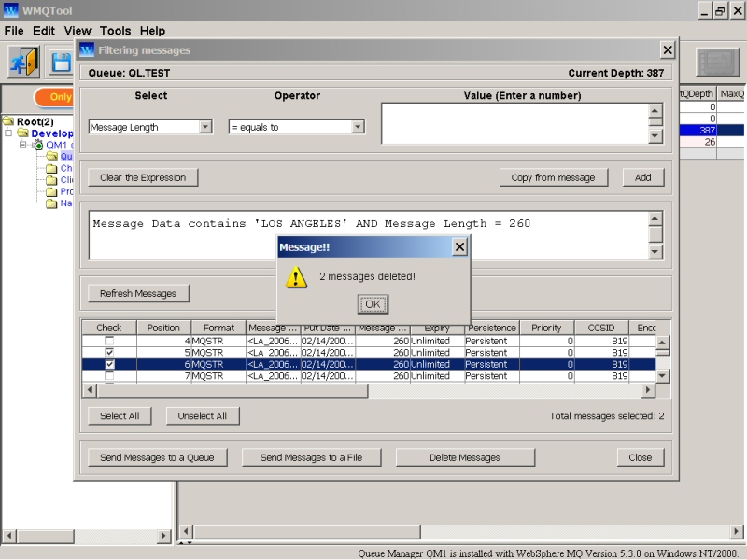Click the Close button in the filter dialog
Image resolution: width=747 pixels, height=560 pixels.
pos(641,457)
